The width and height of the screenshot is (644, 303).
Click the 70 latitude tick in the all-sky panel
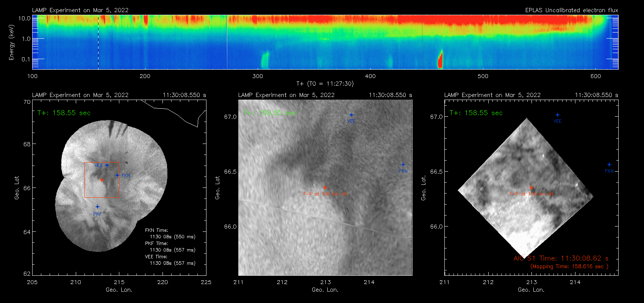[x=27, y=102]
